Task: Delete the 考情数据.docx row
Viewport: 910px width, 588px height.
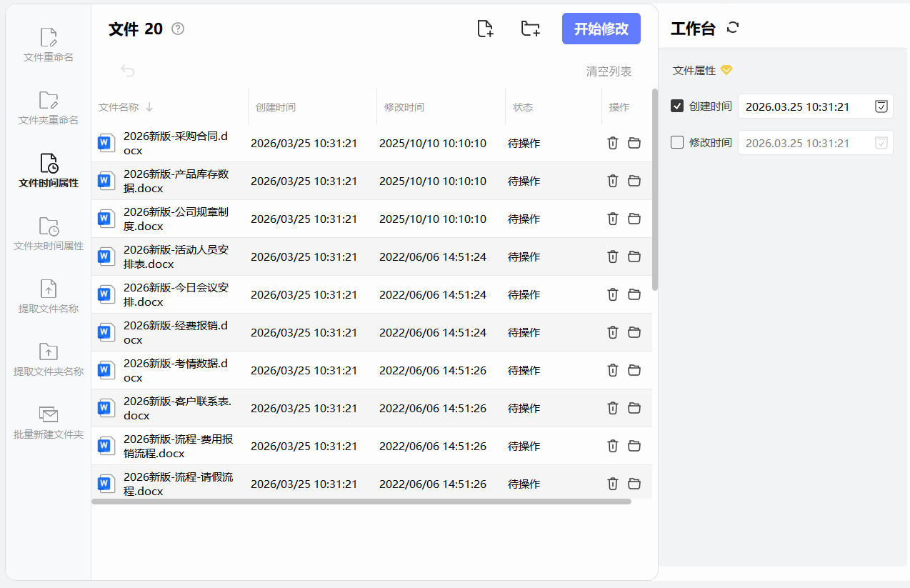Action: [x=612, y=370]
